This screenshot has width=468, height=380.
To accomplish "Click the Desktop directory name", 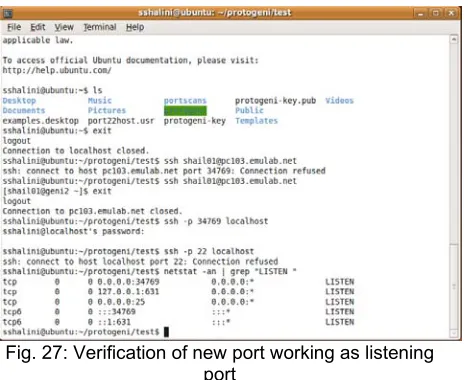I will pos(19,100).
